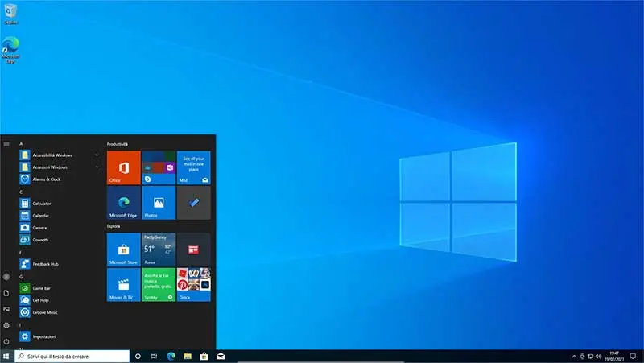Viewport: 644px width, 363px height.
Task: Open Camera in the app list
Action: tap(60, 228)
